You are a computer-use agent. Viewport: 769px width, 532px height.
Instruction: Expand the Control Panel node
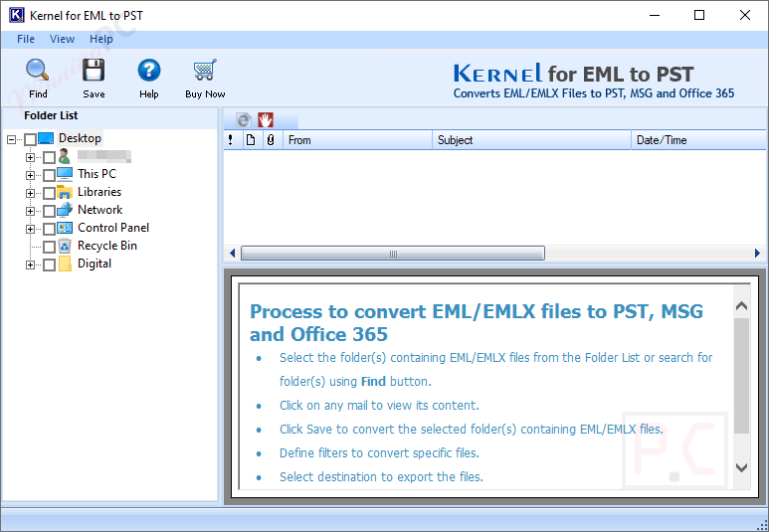coord(31,229)
